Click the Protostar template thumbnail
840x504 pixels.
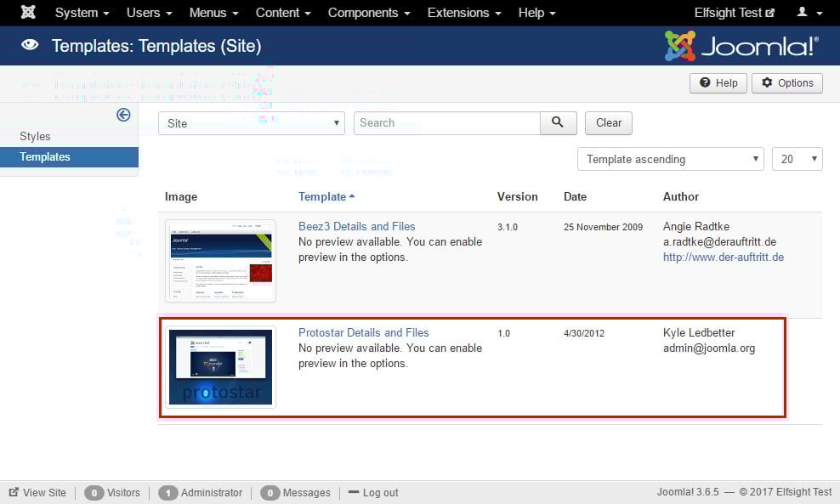221,367
